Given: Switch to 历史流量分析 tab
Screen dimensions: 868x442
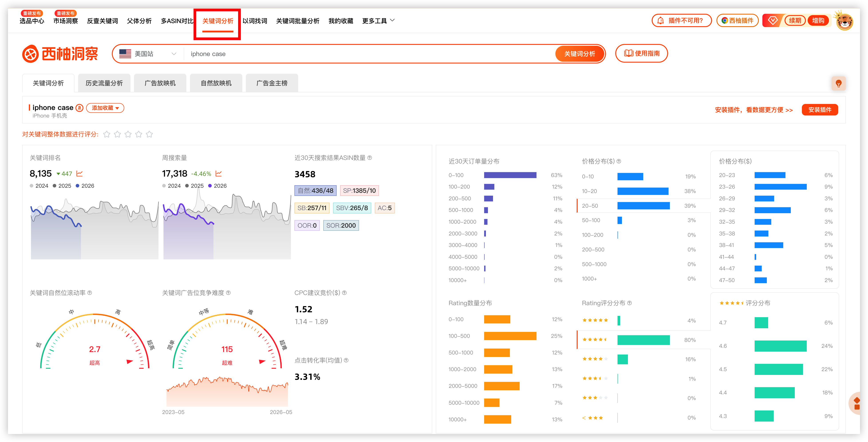Looking at the screenshot, I should (x=104, y=83).
